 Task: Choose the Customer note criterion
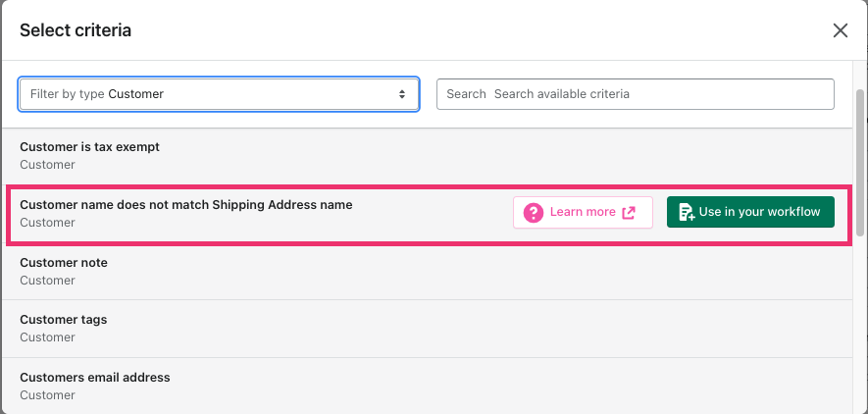(427, 271)
